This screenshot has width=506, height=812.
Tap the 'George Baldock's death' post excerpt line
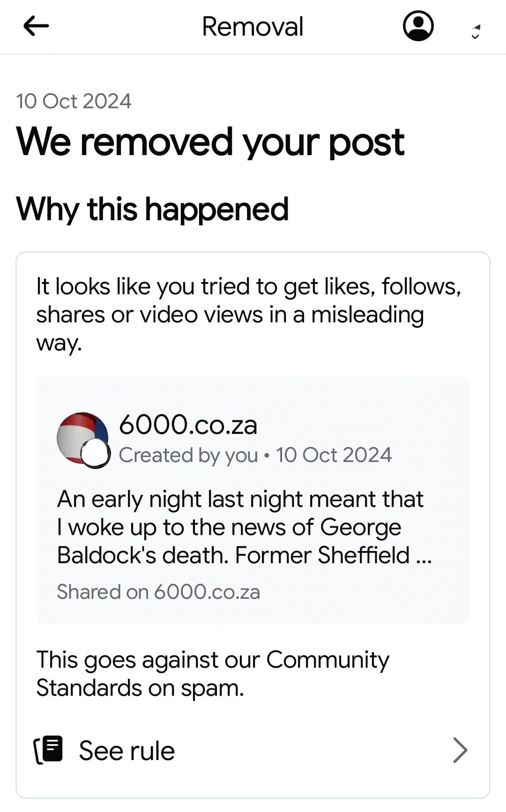click(x=244, y=555)
